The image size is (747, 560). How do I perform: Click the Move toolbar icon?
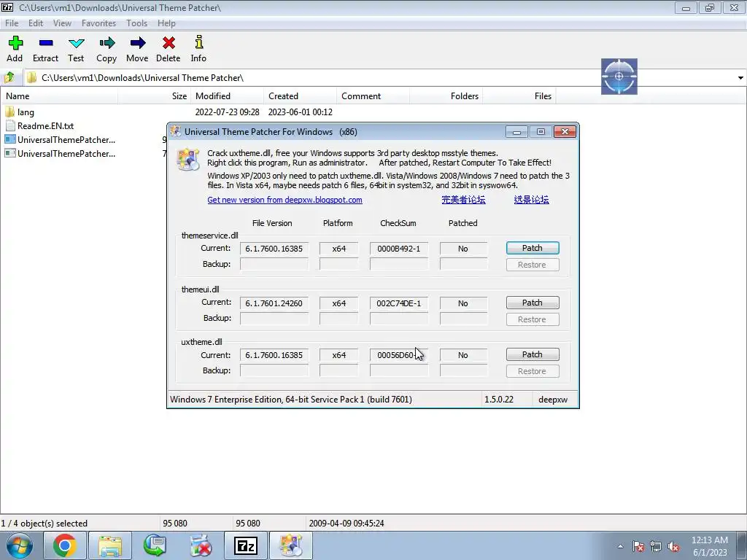tap(137, 49)
